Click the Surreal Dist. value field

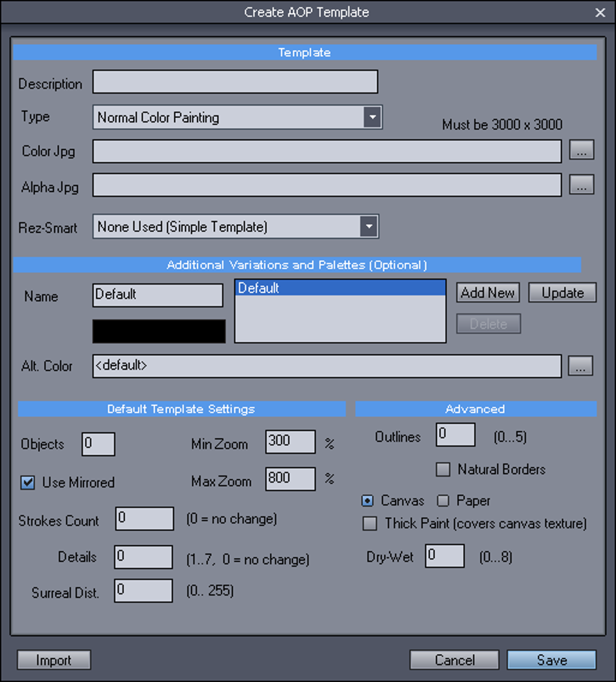pyautogui.click(x=144, y=591)
